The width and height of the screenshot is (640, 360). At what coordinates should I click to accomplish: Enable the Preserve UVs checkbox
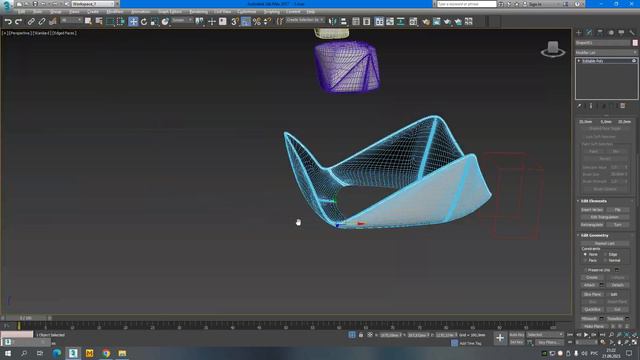point(585,270)
